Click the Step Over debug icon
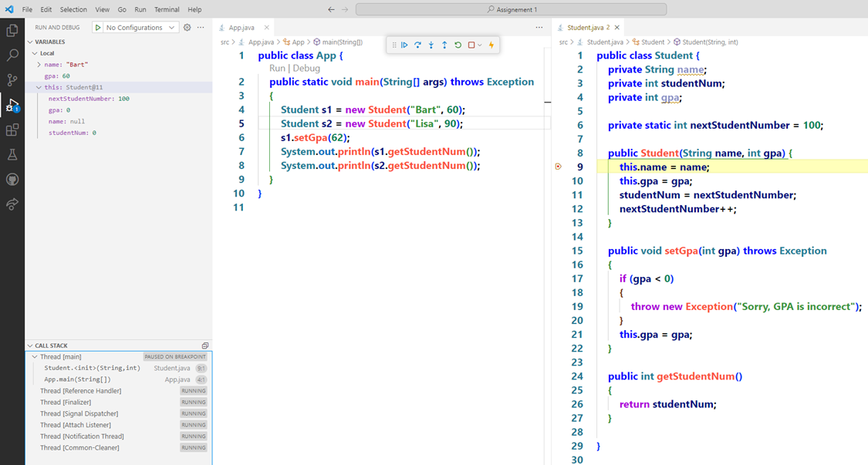Viewport: 868px width, 465px height. point(417,45)
